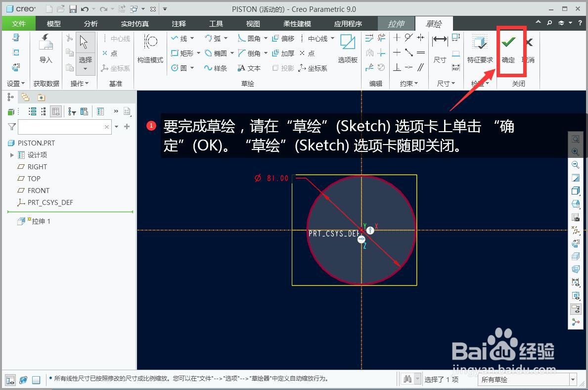
Task: Expand the 尺寸 group dropdown
Action: [446, 84]
